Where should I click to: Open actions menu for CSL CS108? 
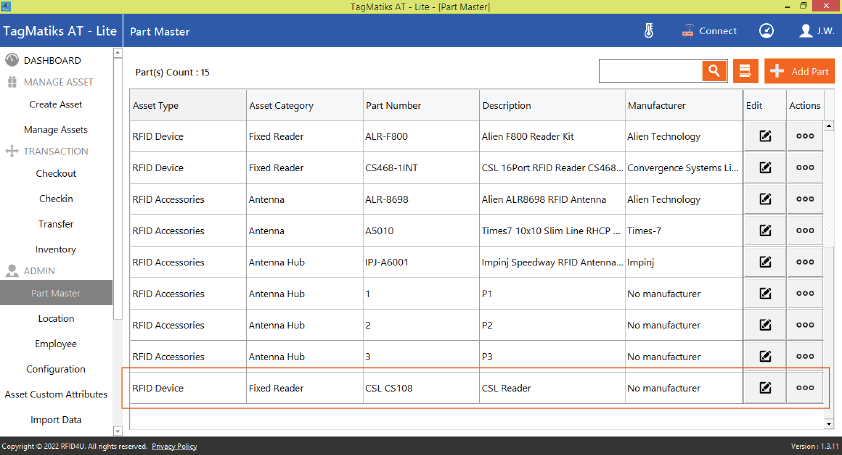tap(805, 388)
